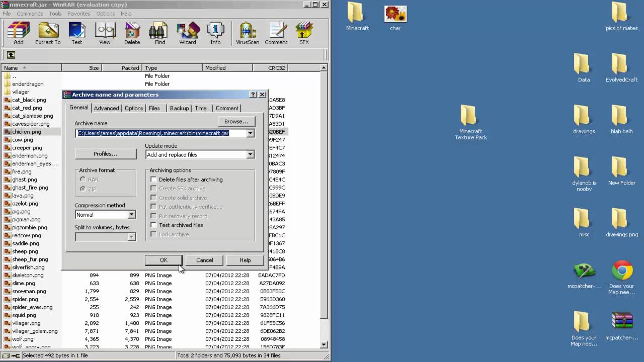644x362 pixels.
Task: Select the ZIP archive format radio
Action: pos(83,189)
